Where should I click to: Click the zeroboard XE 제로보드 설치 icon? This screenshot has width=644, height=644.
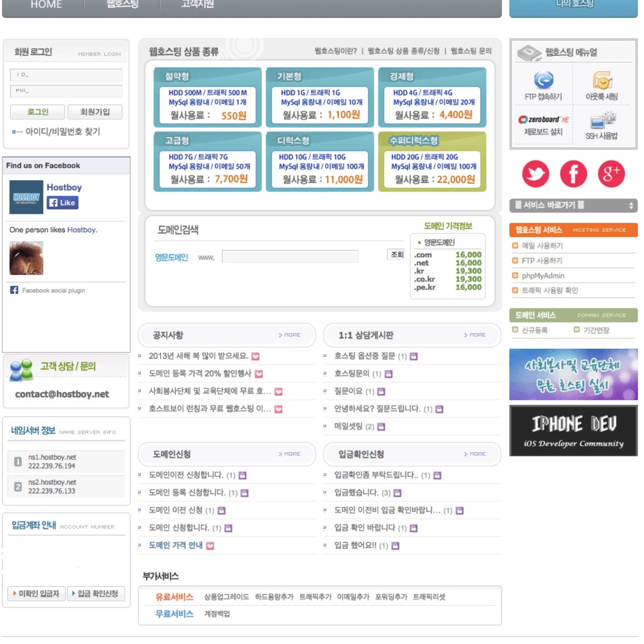[x=543, y=125]
